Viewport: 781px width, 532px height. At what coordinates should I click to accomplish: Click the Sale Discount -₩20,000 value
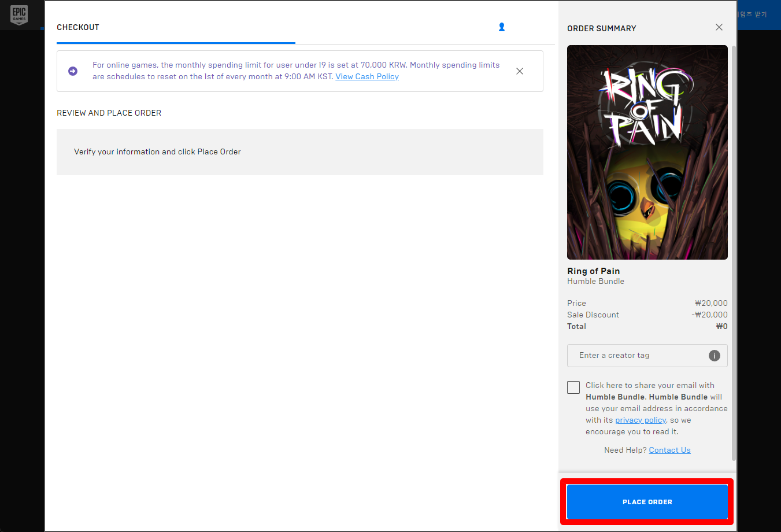[709, 315]
